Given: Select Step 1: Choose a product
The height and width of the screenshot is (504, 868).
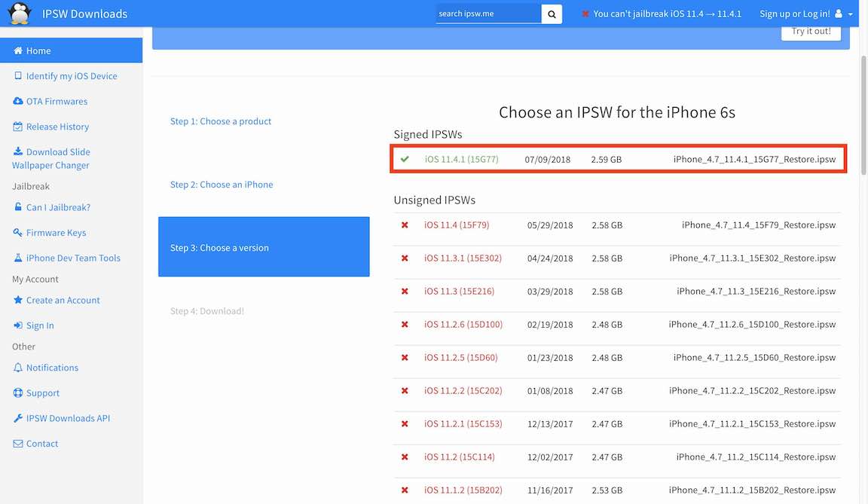Looking at the screenshot, I should click(220, 121).
